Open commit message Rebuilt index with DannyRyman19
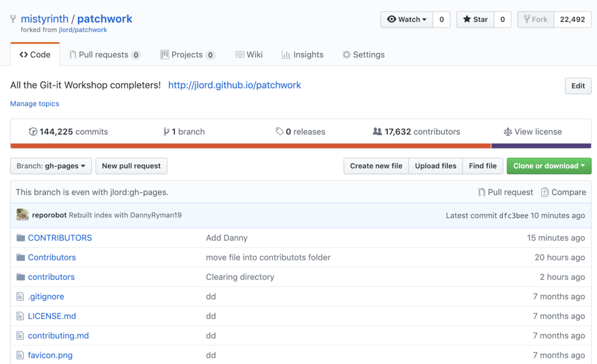This screenshot has height=364, width=597. pos(125,215)
